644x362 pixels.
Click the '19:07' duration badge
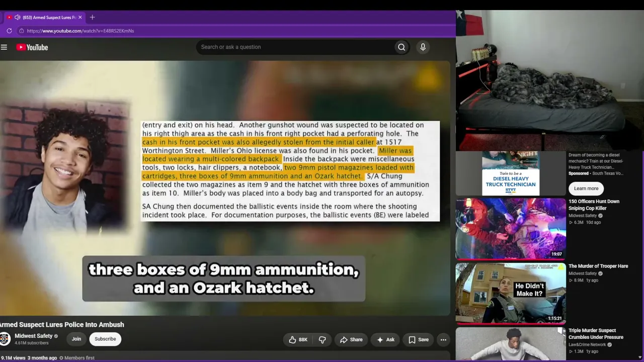(556, 254)
